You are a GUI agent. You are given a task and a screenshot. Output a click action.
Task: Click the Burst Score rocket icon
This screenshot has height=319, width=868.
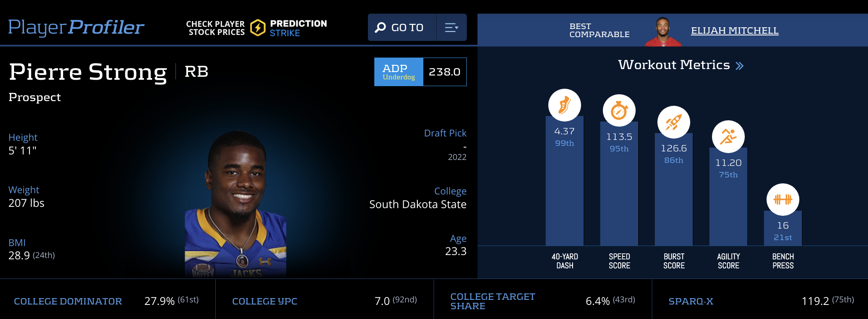coord(674,122)
